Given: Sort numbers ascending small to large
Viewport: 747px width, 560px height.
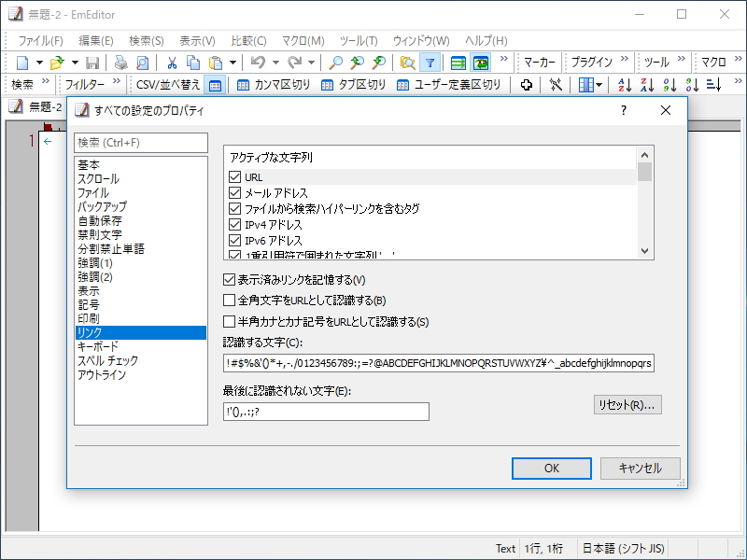Looking at the screenshot, I should [x=669, y=85].
